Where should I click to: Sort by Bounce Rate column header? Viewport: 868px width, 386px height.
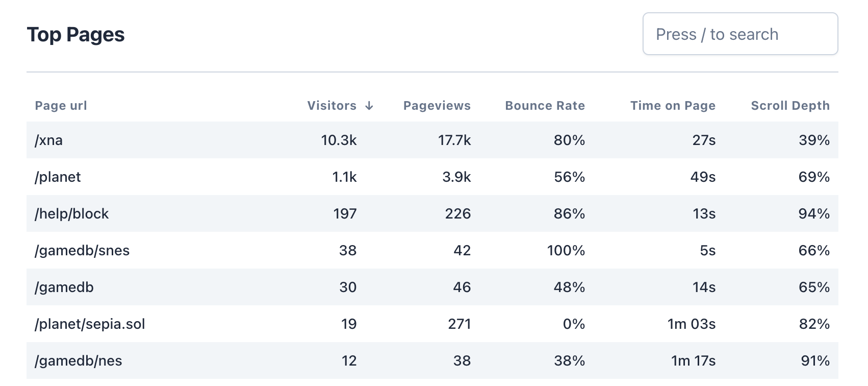pos(545,106)
